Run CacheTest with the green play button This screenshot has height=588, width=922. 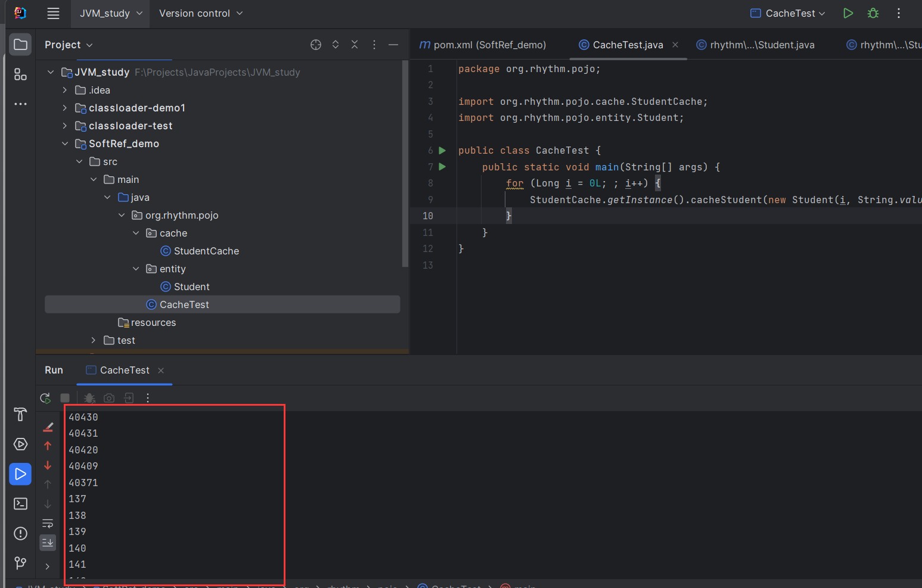[x=848, y=13]
